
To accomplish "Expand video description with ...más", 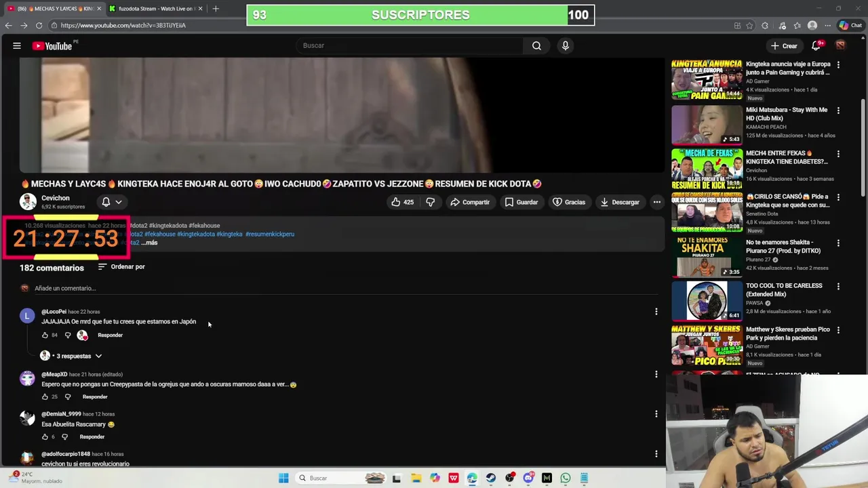I will click(x=149, y=243).
